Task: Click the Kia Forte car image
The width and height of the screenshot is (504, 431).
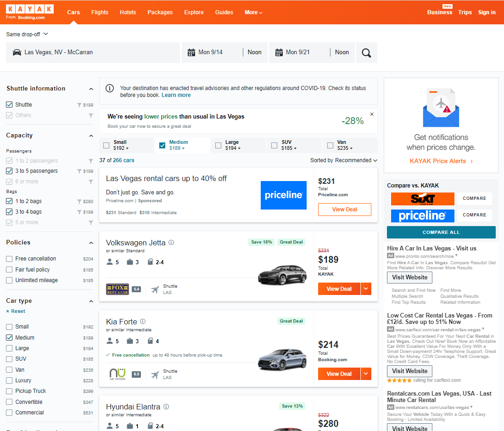Action: click(282, 359)
